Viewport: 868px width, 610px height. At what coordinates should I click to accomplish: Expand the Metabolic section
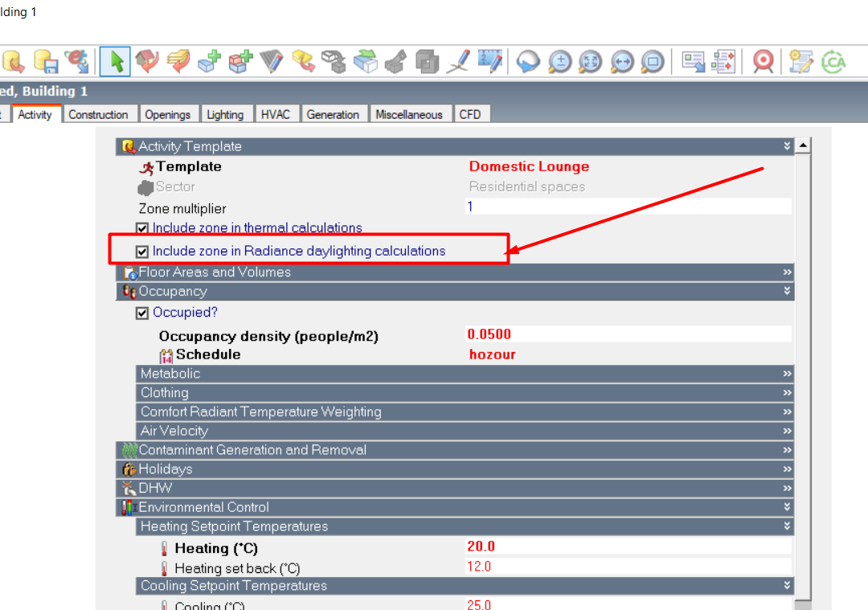tap(787, 374)
